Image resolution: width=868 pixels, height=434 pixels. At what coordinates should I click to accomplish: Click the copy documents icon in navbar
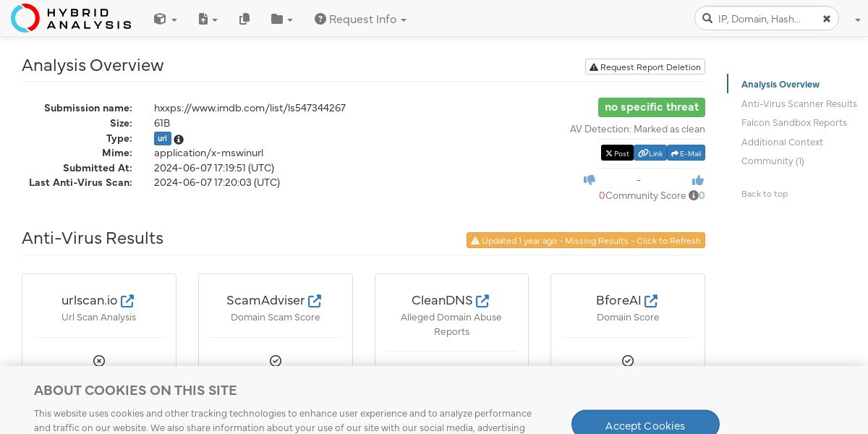pyautogui.click(x=244, y=20)
